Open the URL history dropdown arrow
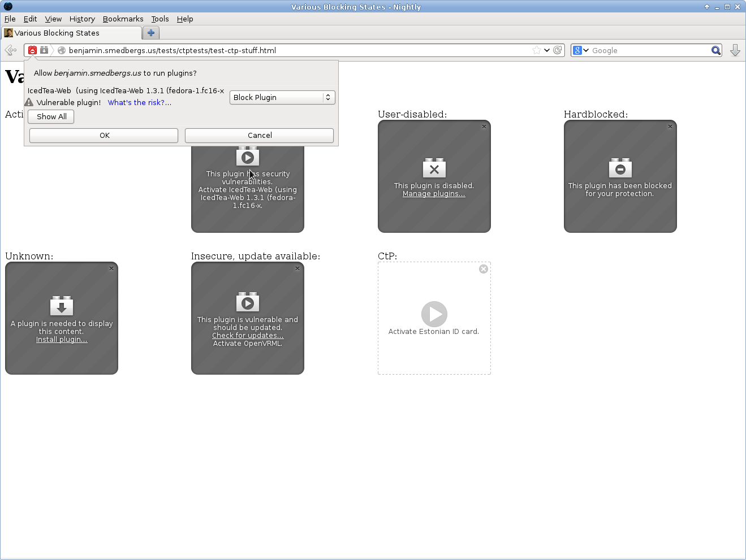This screenshot has height=560, width=746. pyautogui.click(x=547, y=50)
